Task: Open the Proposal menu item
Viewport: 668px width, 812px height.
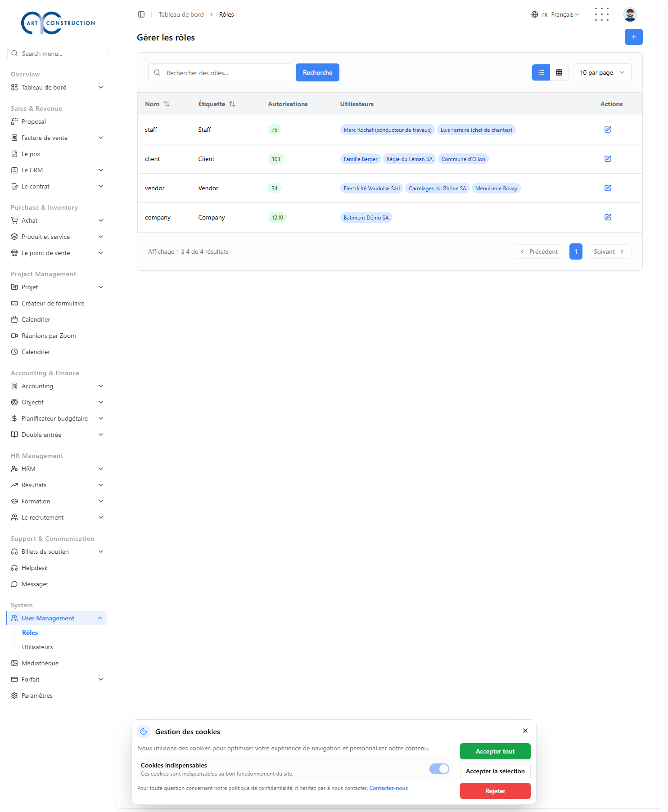Action: tap(57, 121)
